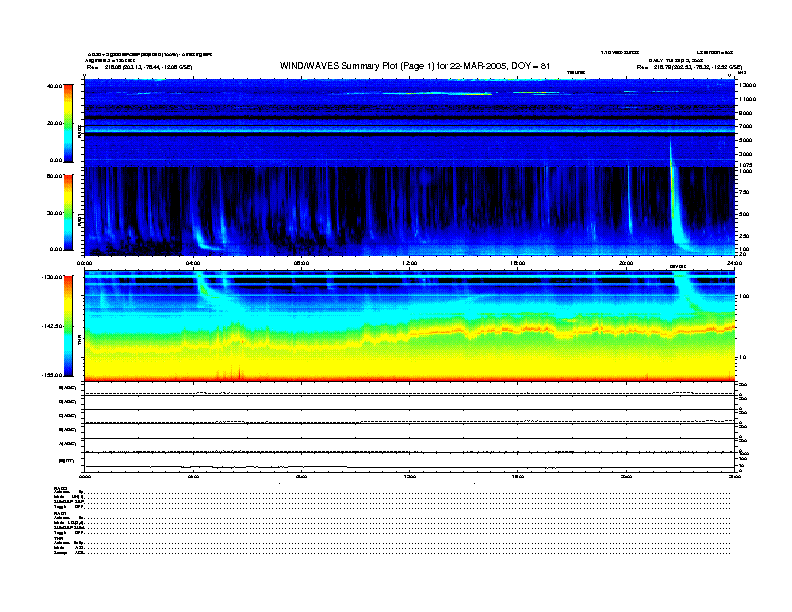Click the WIND/WAVES Summary Plot title
This screenshot has height=612, width=792.
coord(415,66)
